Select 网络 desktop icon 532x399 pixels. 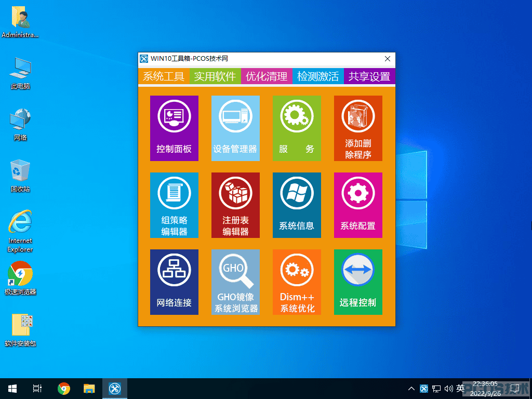tap(20, 125)
